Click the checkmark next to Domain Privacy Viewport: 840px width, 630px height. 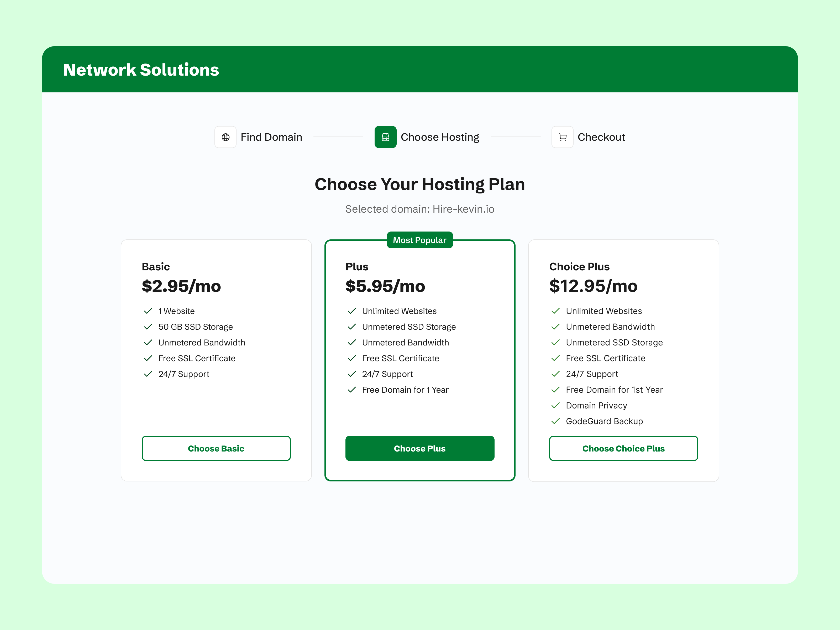point(555,405)
